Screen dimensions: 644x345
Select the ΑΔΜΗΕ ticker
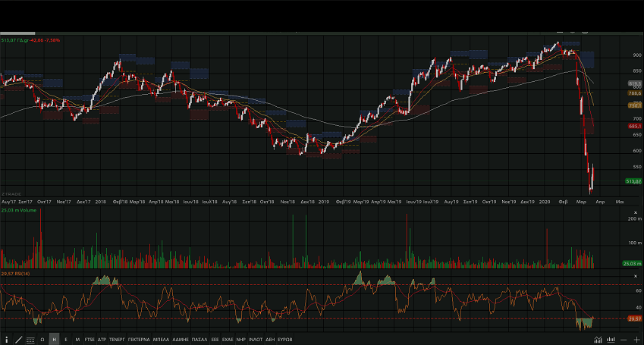click(181, 339)
